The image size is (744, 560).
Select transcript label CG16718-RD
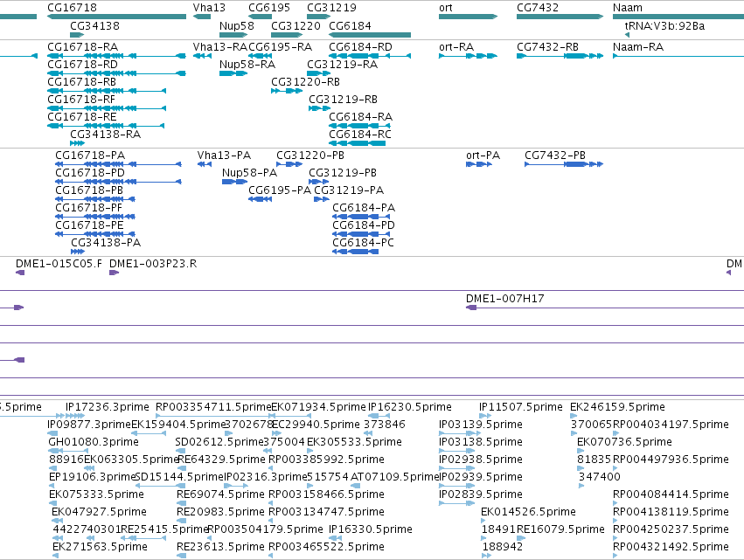pos(82,64)
